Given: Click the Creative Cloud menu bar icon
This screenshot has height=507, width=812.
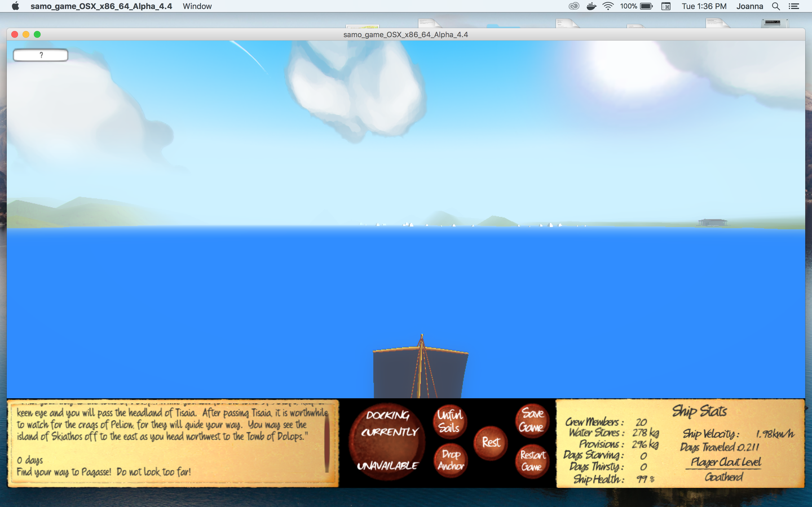Looking at the screenshot, I should [574, 6].
